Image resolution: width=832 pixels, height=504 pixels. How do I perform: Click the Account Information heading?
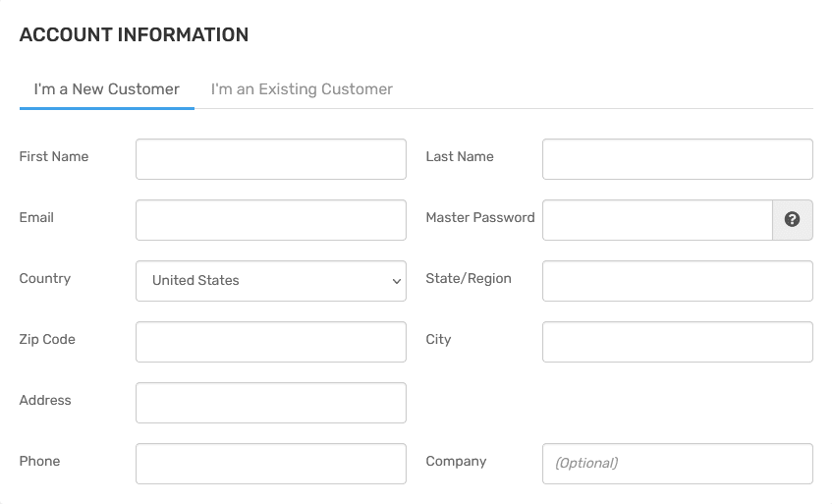[x=134, y=35]
